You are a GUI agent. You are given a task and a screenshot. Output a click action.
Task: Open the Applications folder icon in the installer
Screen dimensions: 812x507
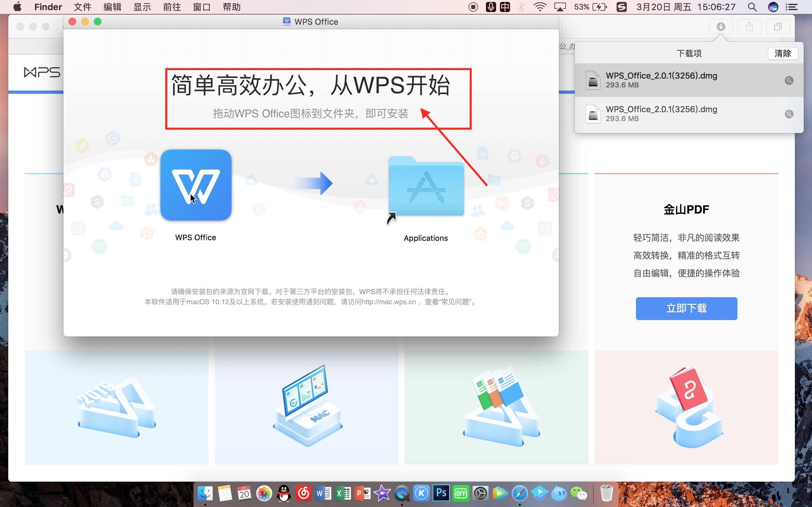425,188
